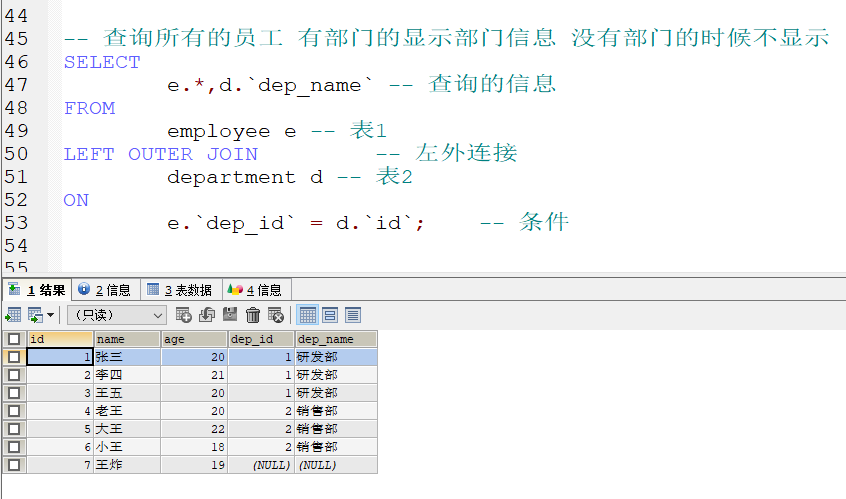Check the row checkbox for 王炸
This screenshot has width=846, height=499.
click(14, 464)
